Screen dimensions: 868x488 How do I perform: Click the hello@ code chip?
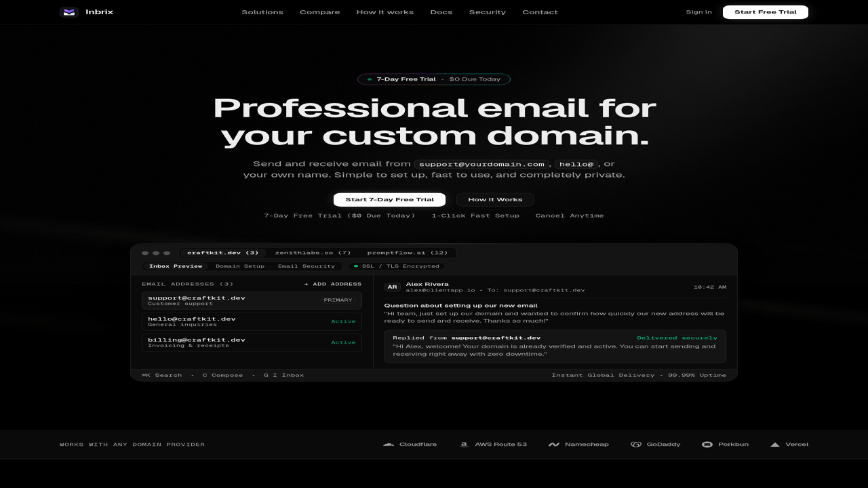tap(576, 164)
